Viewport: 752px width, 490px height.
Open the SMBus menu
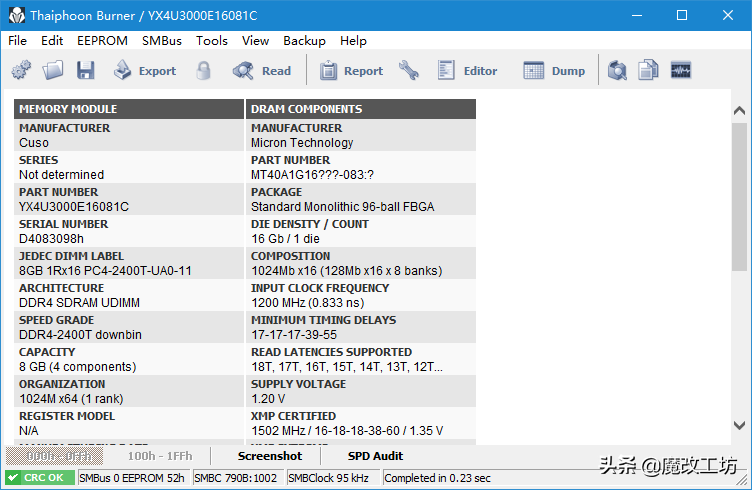pyautogui.click(x=162, y=41)
